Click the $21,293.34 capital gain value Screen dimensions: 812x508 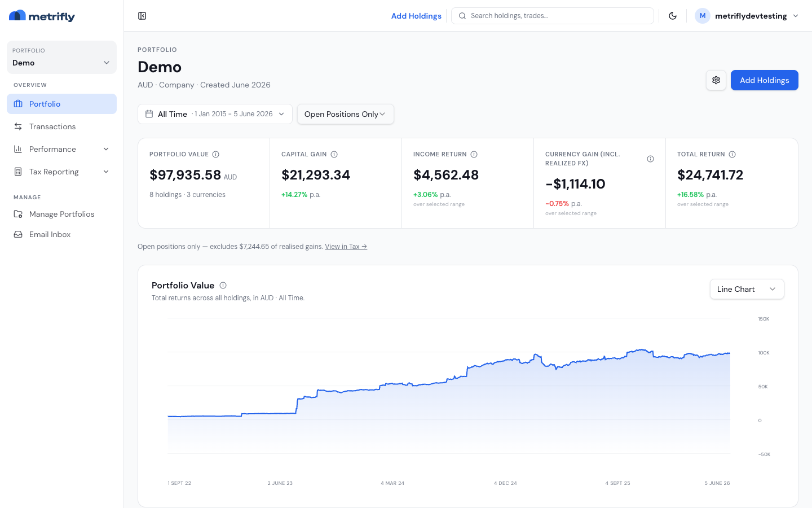pyautogui.click(x=316, y=175)
